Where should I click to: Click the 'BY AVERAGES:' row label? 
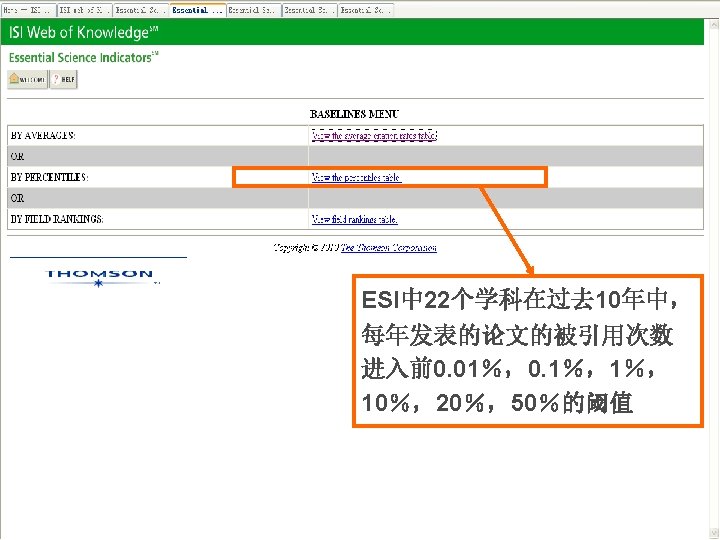coord(43,135)
